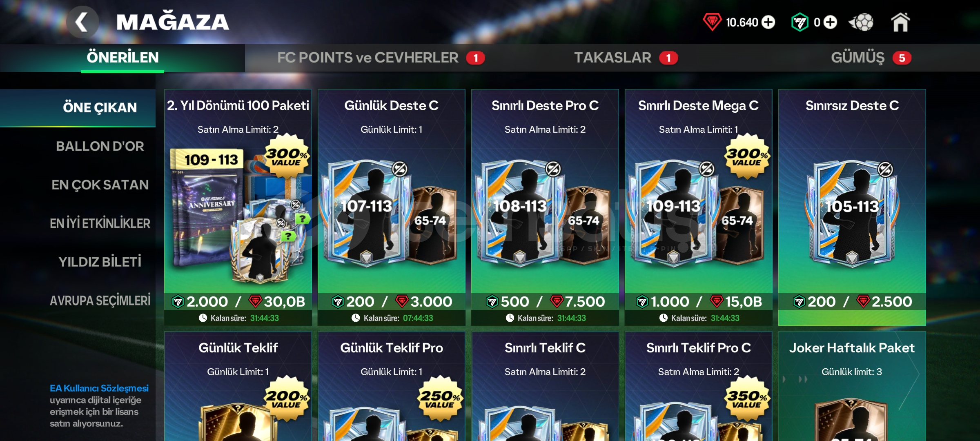Select EN ÇOK SATAN category
The width and height of the screenshot is (980, 441).
coord(100,185)
